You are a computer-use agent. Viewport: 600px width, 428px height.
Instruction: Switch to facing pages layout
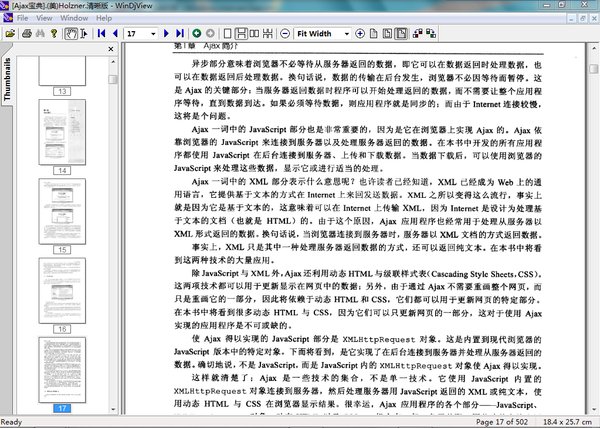(x=254, y=34)
